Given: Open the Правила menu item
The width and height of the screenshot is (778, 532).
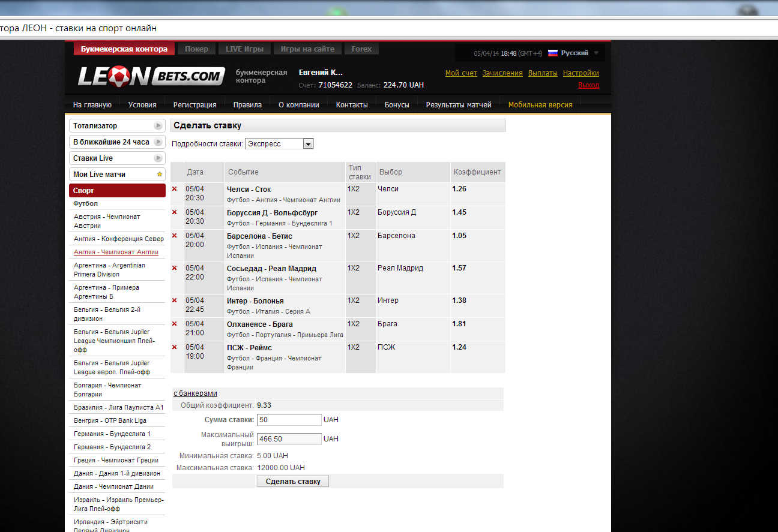Looking at the screenshot, I should (247, 105).
